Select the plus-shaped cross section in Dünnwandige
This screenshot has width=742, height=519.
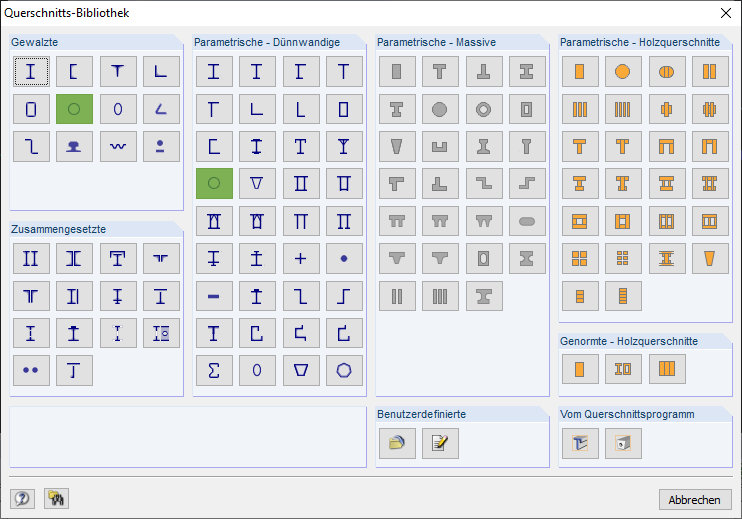coord(300,258)
